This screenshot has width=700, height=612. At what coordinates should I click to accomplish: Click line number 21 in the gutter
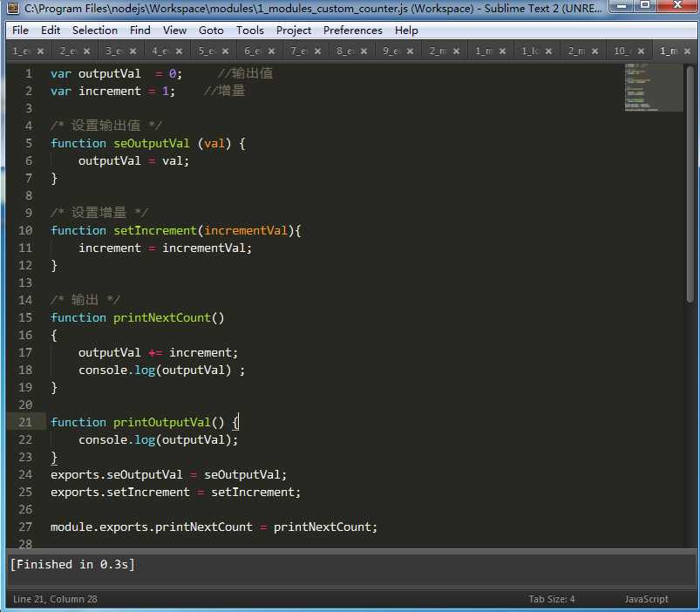tap(25, 422)
